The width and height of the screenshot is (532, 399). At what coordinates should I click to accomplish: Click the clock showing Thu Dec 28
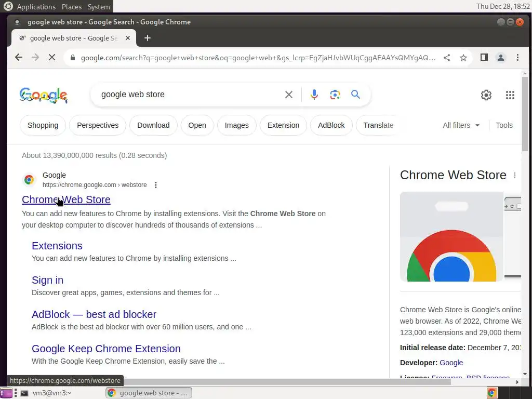pyautogui.click(x=503, y=6)
